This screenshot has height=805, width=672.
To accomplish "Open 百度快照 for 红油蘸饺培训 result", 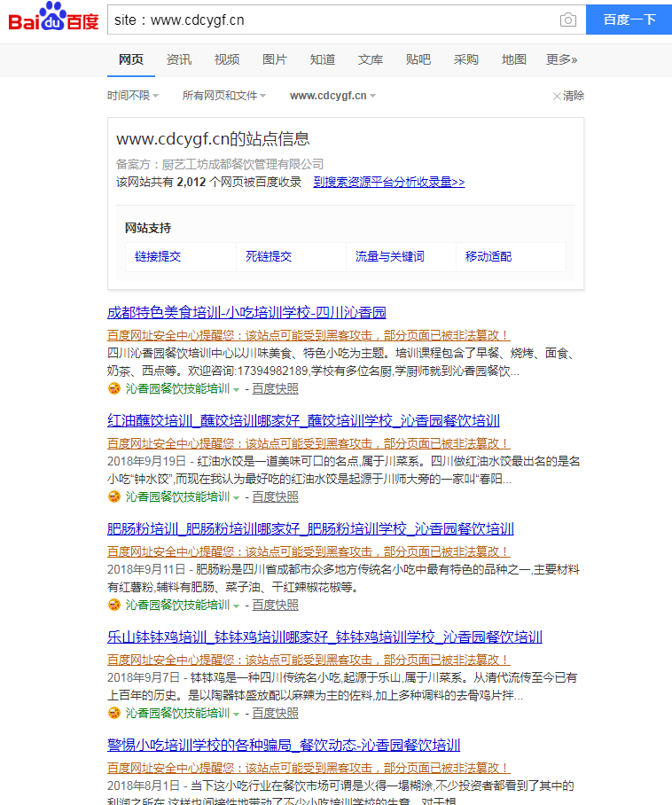I will tap(275, 497).
